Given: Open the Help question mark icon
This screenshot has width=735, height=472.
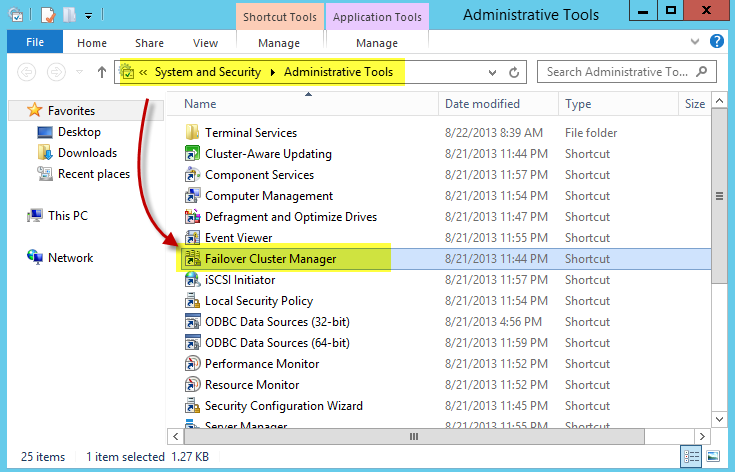Looking at the screenshot, I should (717, 41).
